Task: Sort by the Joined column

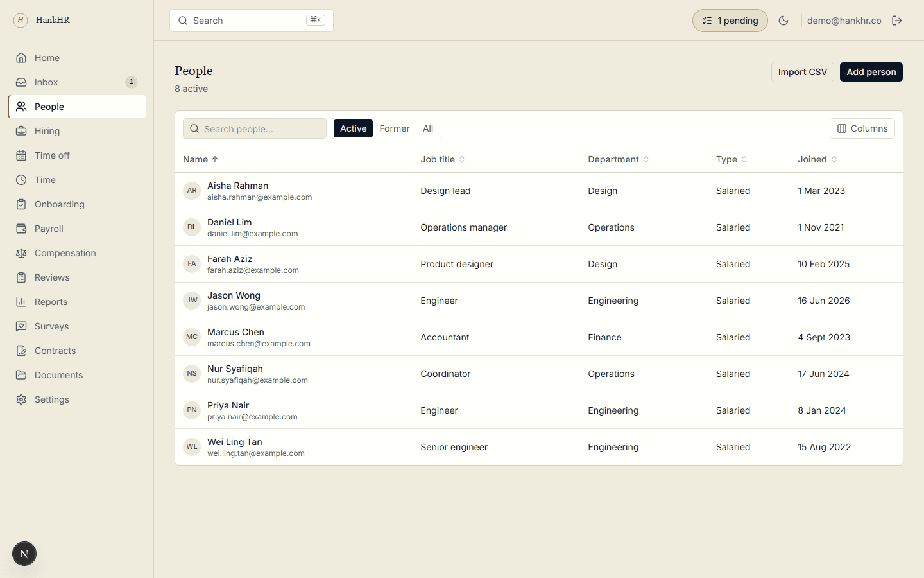Action: [817, 159]
